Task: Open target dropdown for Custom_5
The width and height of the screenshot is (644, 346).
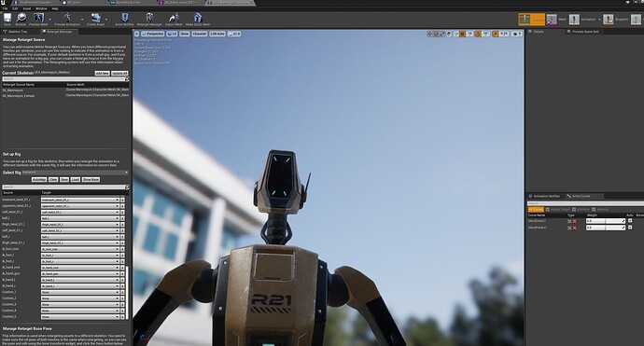Action: pos(80,317)
